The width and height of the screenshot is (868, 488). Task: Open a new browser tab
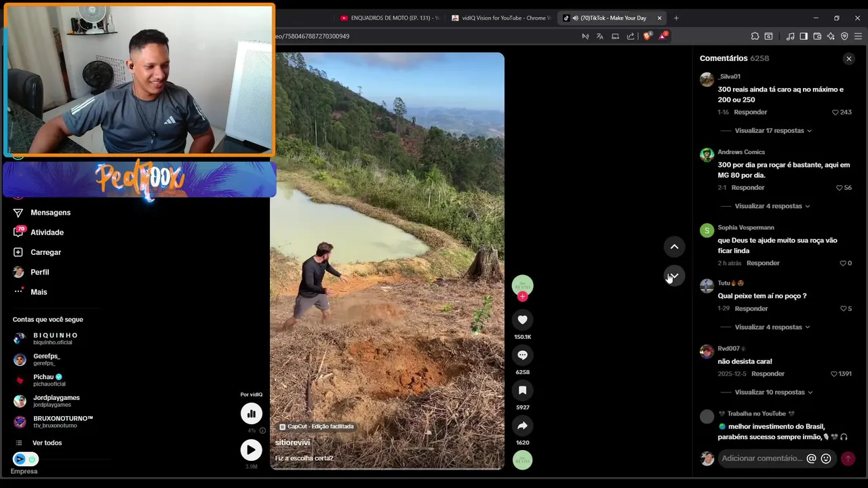676,18
